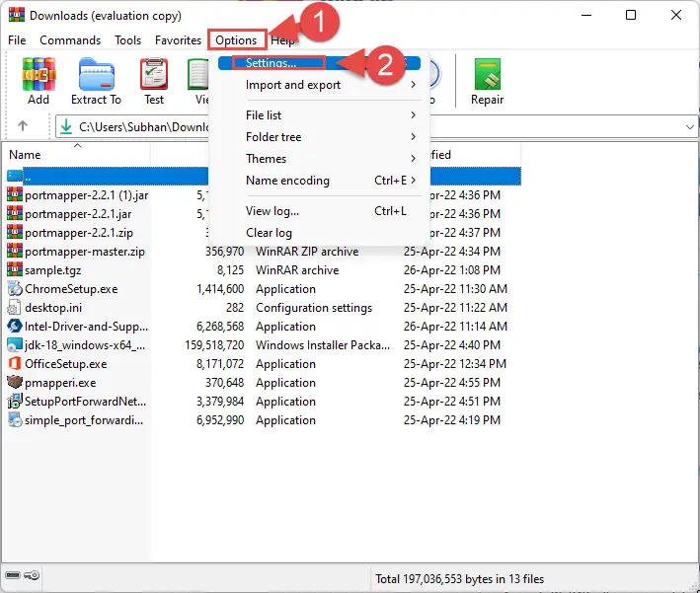Expand the Folder tree submenu
Viewport: 700px width, 593px height.
(x=414, y=136)
